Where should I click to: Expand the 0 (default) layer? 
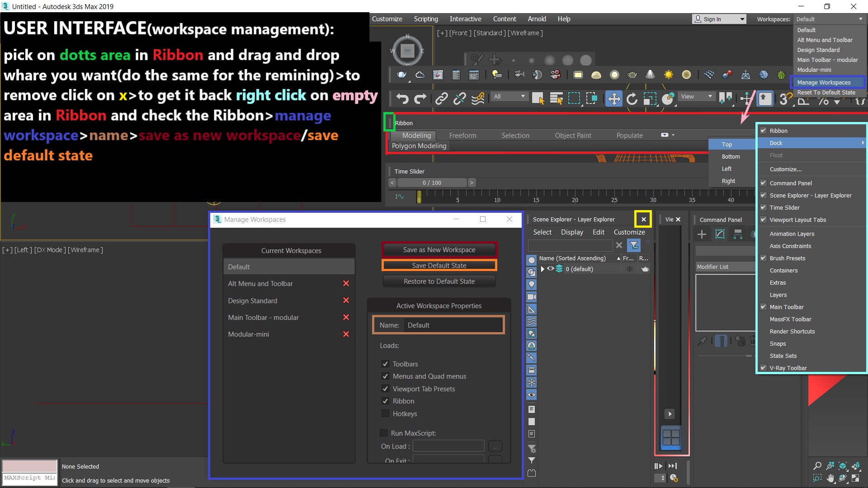[542, 269]
